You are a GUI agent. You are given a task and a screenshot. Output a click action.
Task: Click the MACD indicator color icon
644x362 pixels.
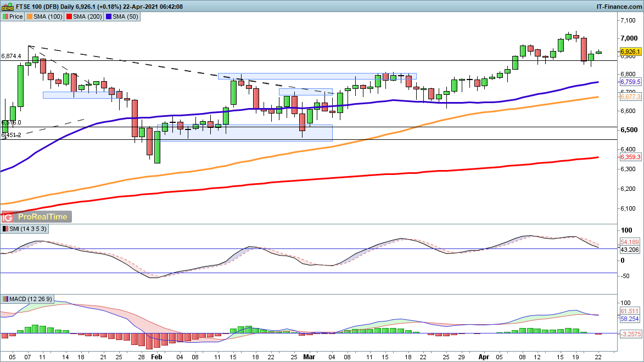pyautogui.click(x=5, y=299)
